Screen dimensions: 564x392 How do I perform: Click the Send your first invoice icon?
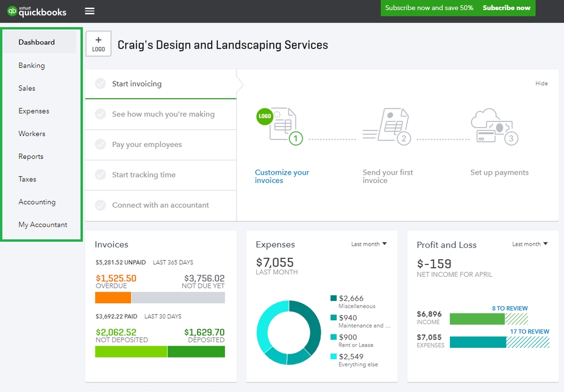tap(387, 125)
